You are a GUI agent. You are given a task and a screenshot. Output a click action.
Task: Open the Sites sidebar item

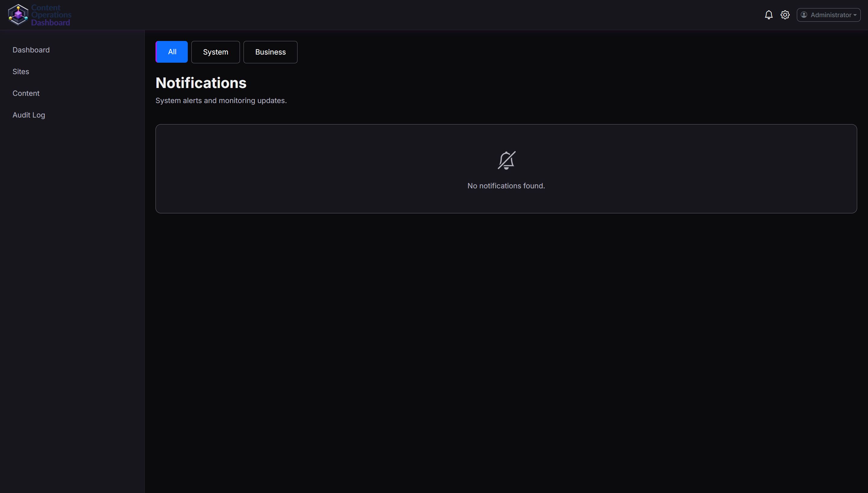click(x=21, y=71)
